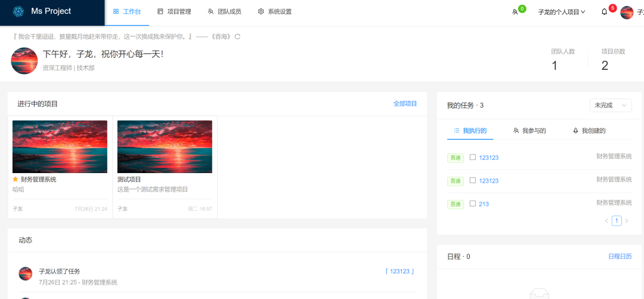Click the large profile avatar beside greeting
Viewport: 644px width, 299px height.
[x=25, y=61]
